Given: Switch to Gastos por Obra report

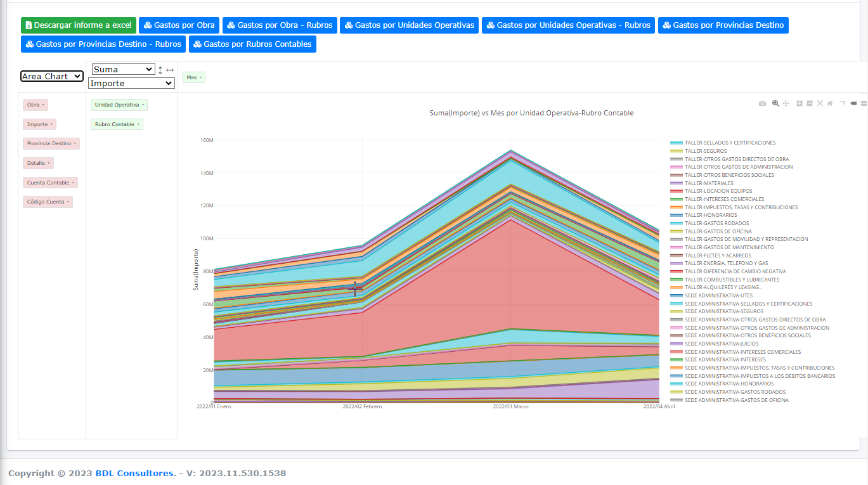Looking at the screenshot, I should (x=179, y=25).
